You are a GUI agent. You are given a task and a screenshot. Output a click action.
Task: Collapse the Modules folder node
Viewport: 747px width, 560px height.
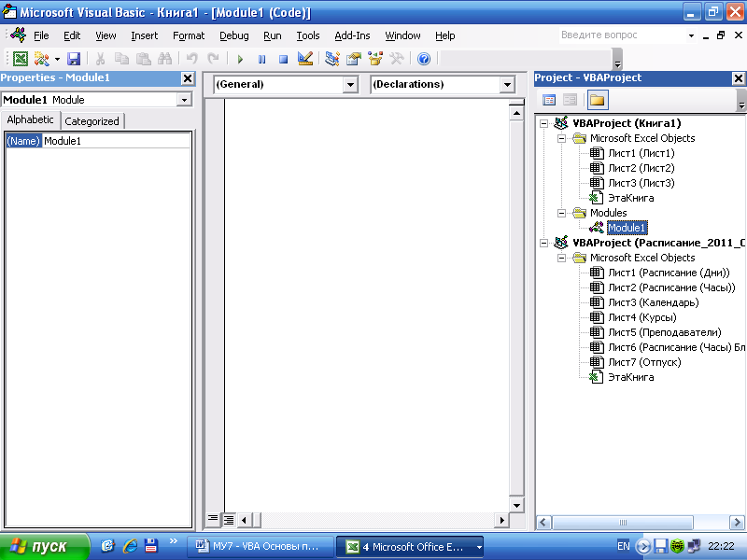pyautogui.click(x=562, y=213)
